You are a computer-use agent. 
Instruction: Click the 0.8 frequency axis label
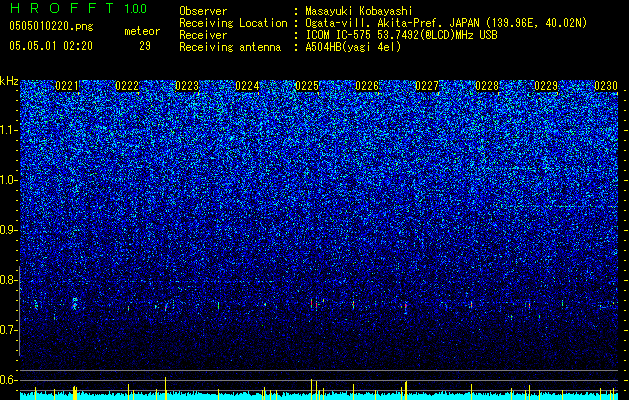coord(8,280)
